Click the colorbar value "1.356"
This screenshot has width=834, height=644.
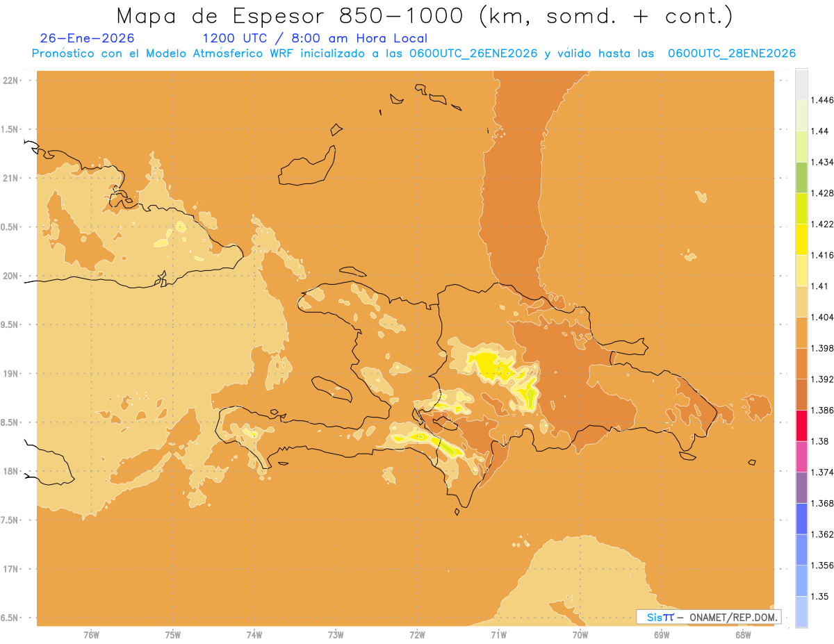point(824,565)
